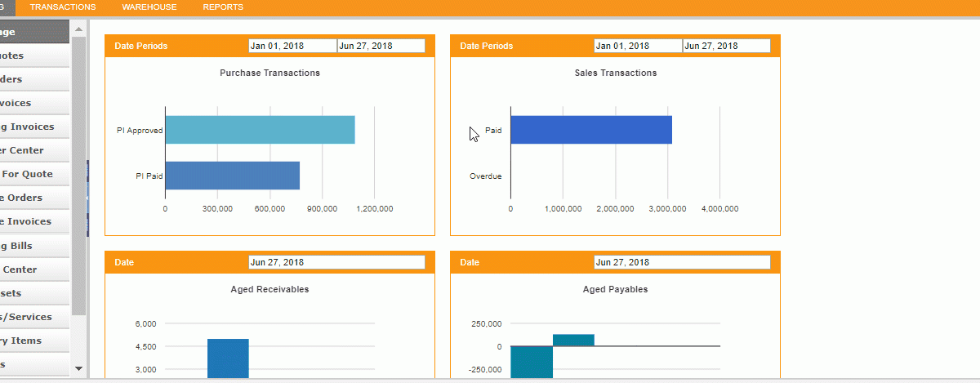This screenshot has width=980, height=383.
Task: Click the positive bar in Aged Payables chart
Action: [x=573, y=340]
